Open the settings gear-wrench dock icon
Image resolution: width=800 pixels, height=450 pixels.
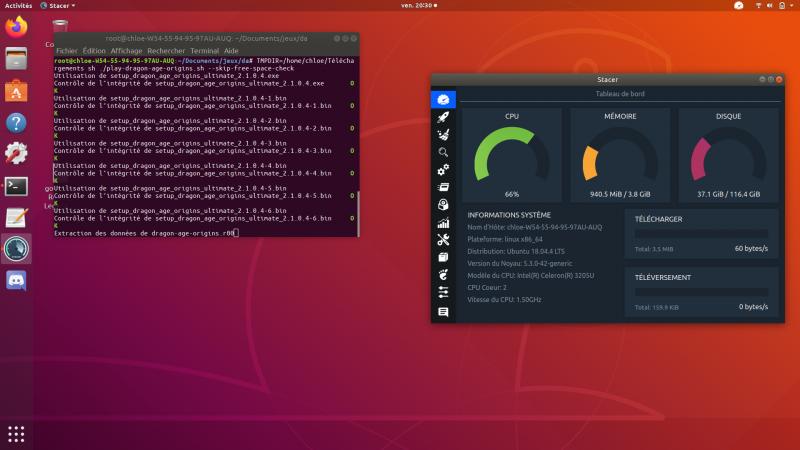[x=16, y=154]
